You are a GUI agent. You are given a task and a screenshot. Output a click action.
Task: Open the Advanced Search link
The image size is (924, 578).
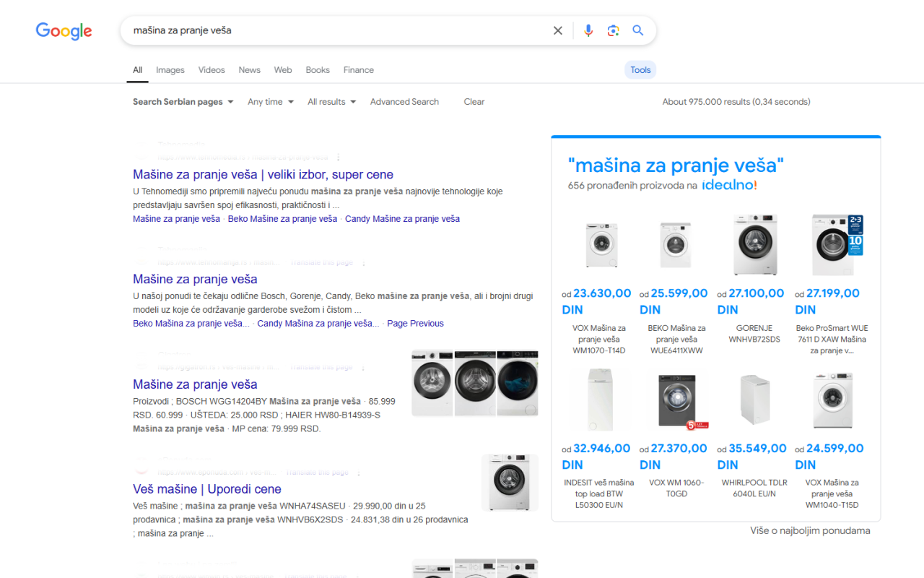tap(404, 102)
